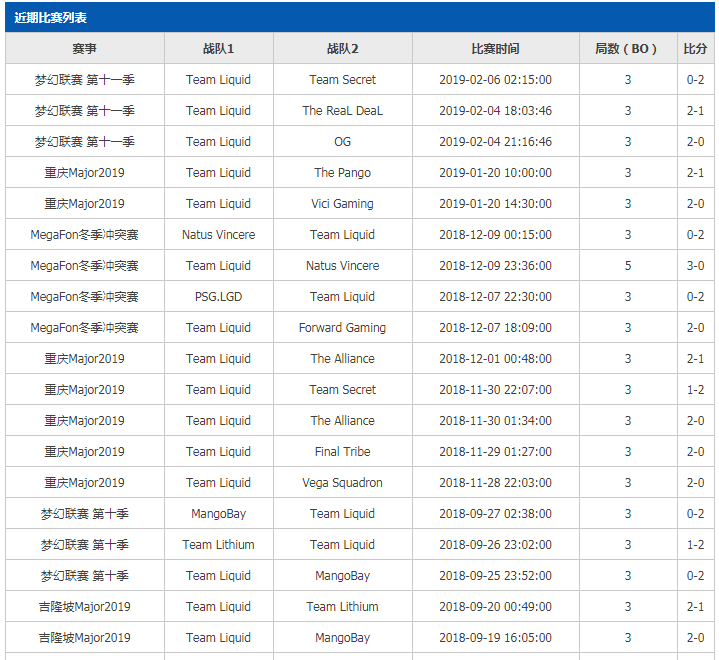This screenshot has height=660, width=719.
Task: Select match time 2019-01-20 14:30:00
Action: (x=495, y=204)
